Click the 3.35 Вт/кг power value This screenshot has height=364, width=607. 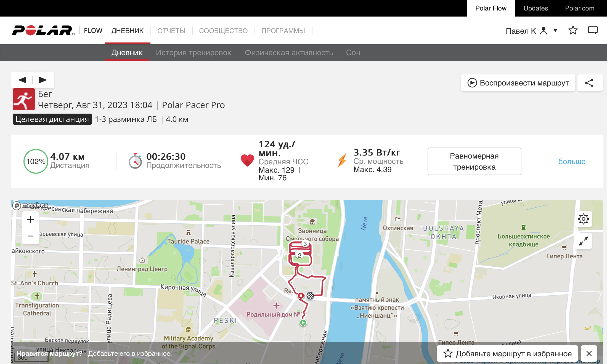(x=377, y=152)
